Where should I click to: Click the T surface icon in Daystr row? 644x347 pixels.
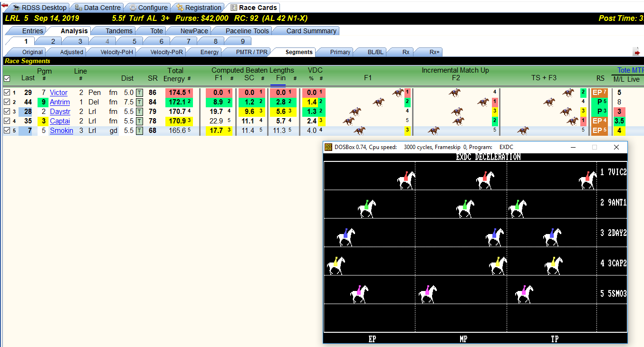coord(139,112)
